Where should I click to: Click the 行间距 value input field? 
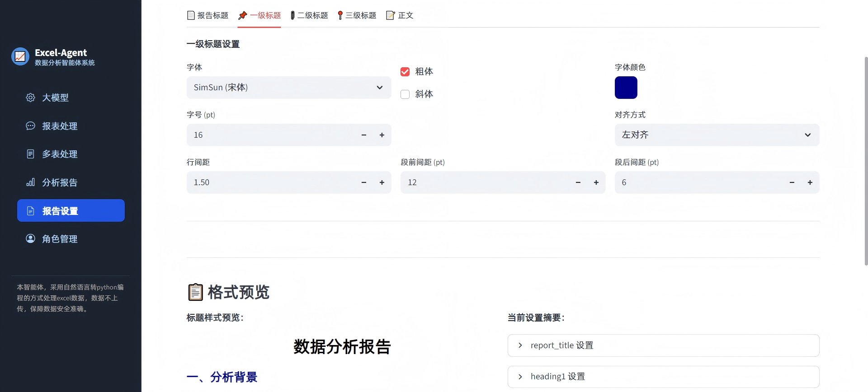point(271,182)
